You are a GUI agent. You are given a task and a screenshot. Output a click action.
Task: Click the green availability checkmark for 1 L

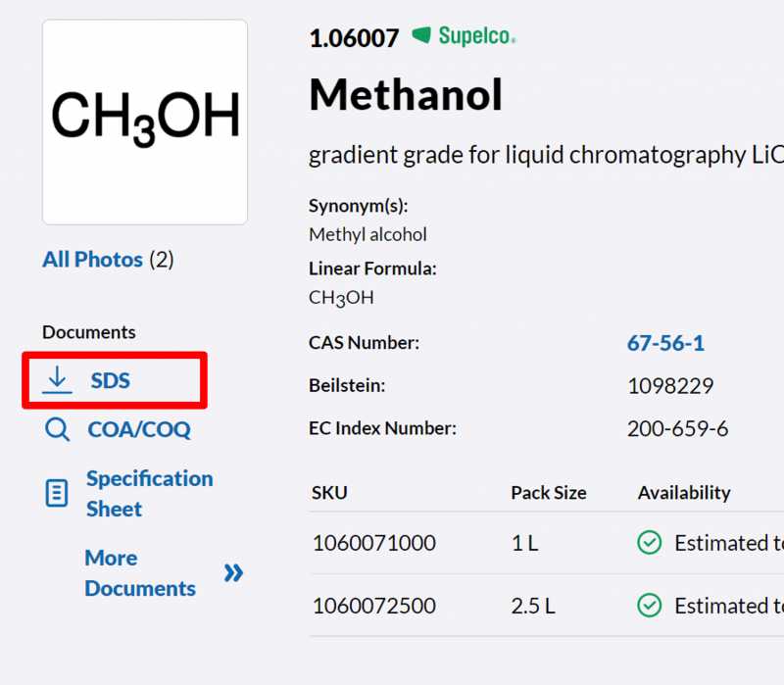(649, 543)
